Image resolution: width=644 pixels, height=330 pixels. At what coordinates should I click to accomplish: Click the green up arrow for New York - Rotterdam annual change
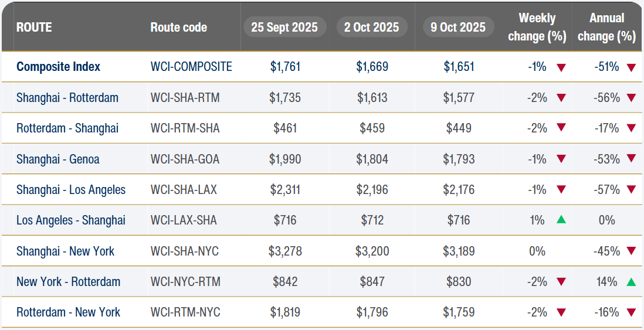point(631,282)
